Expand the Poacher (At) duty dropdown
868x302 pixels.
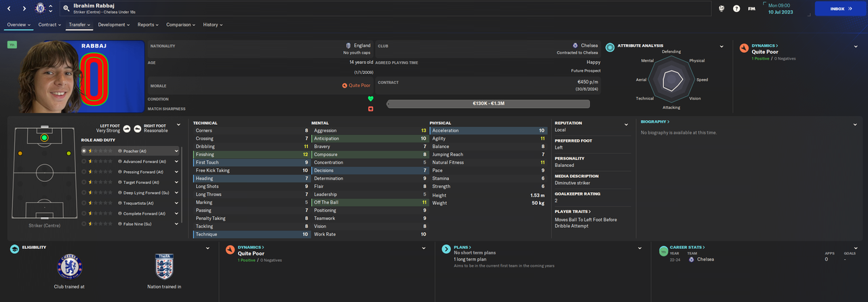point(176,151)
